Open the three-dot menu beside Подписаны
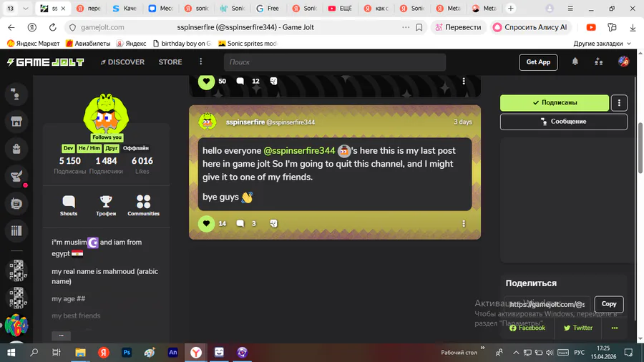 click(619, 102)
